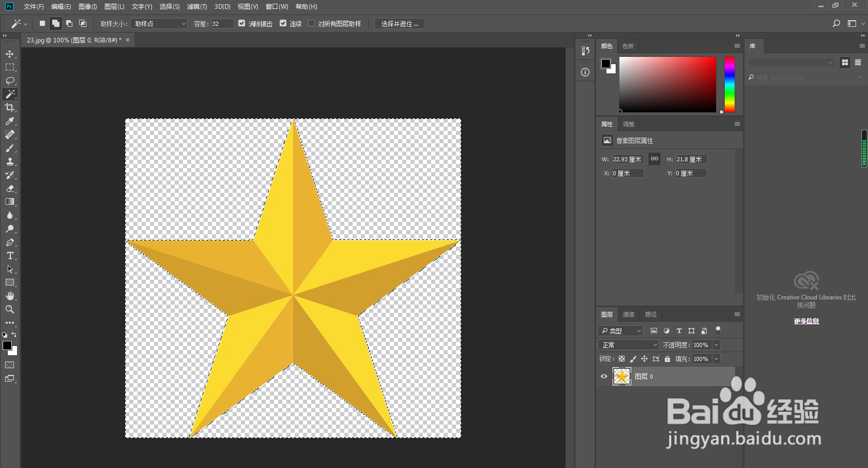868x468 pixels.
Task: Select the Clone Stamp tool
Action: pos(10,161)
